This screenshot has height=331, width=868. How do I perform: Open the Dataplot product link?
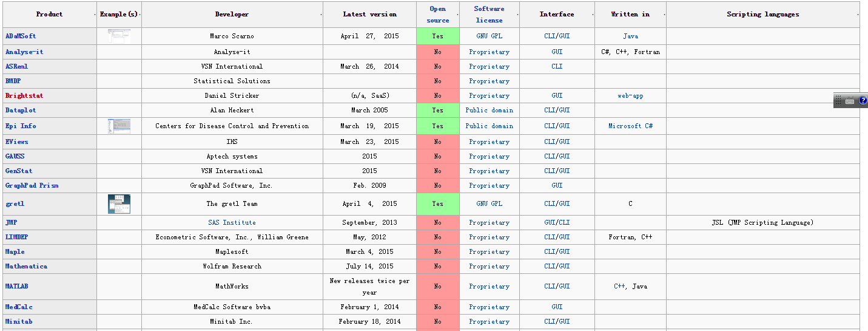coord(21,110)
